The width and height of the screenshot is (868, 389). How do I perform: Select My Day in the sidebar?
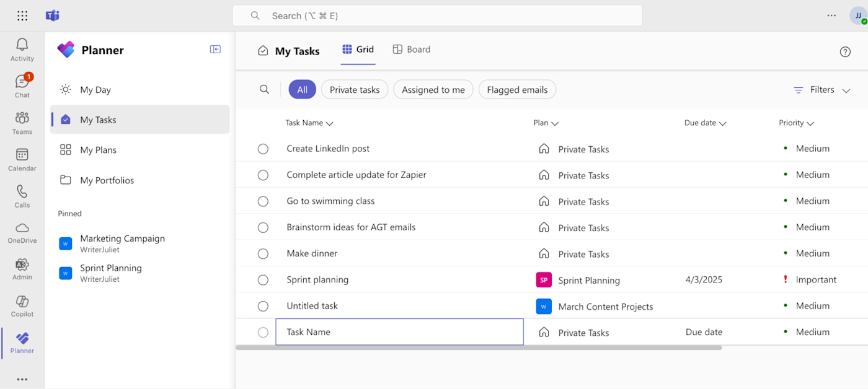tap(95, 90)
